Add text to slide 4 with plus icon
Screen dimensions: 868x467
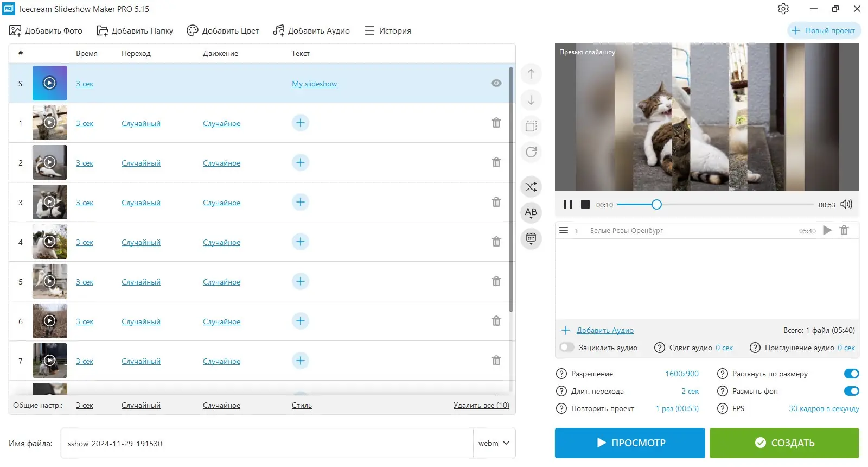click(301, 242)
